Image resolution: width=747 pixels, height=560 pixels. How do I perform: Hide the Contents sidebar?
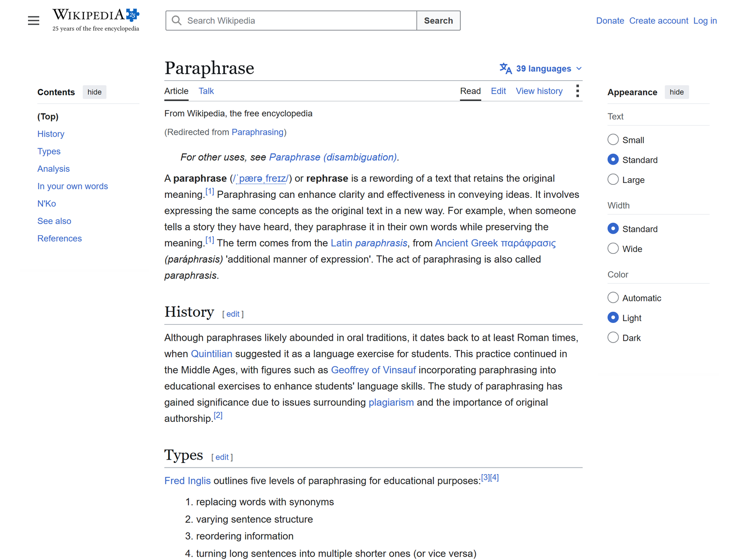point(94,92)
